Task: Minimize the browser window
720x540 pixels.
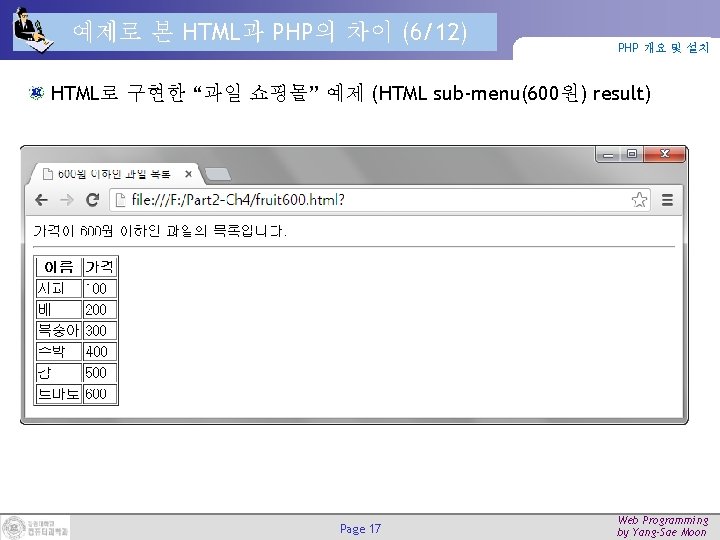Action: 608,154
